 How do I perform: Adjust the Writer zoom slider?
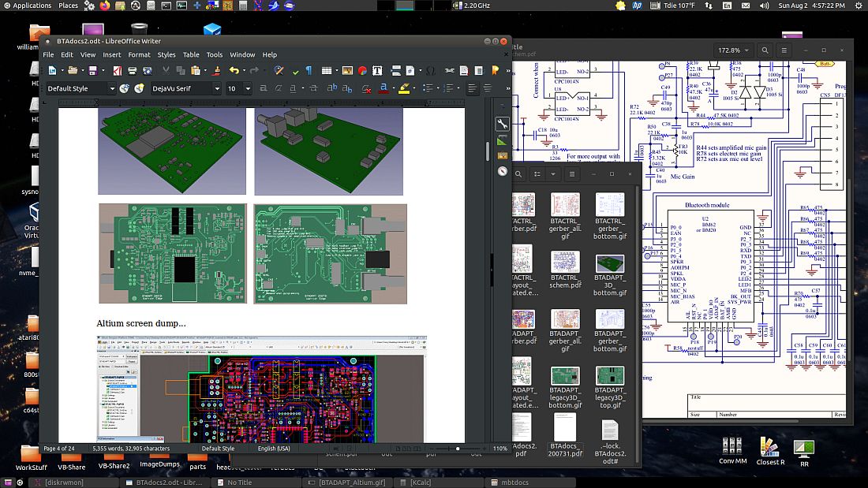click(x=457, y=449)
